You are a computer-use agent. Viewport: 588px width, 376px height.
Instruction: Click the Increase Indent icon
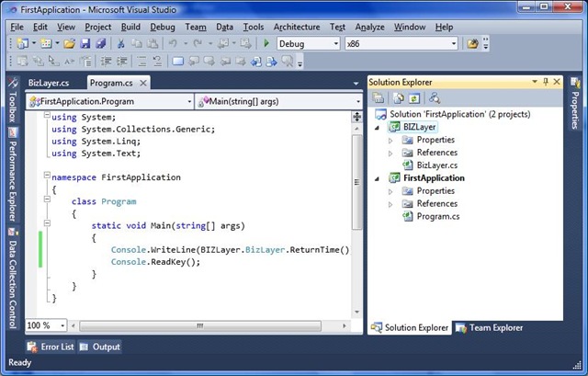point(122,62)
